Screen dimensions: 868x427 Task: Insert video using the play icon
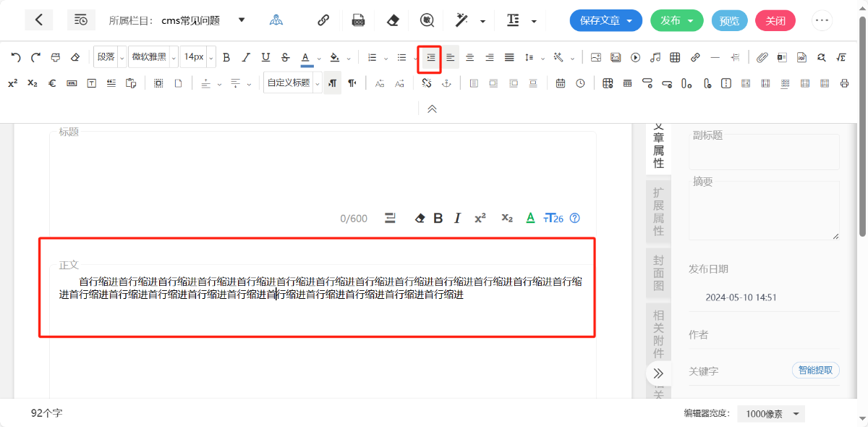pyautogui.click(x=635, y=58)
